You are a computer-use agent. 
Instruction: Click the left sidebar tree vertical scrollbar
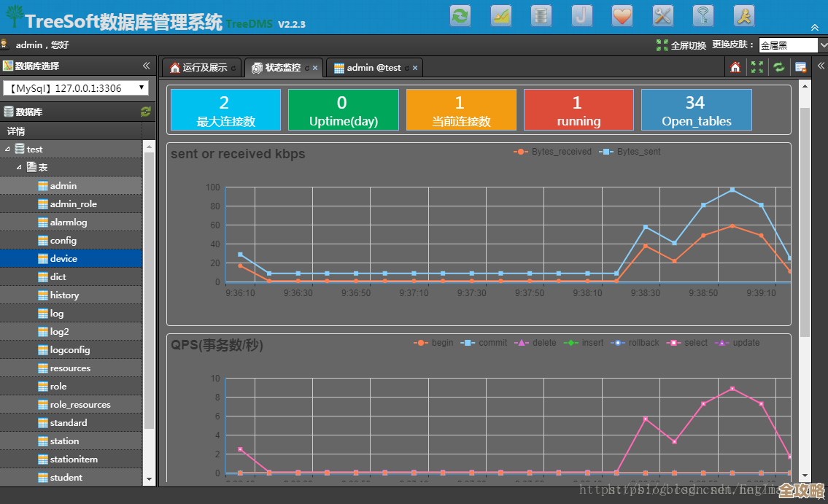pyautogui.click(x=150, y=292)
